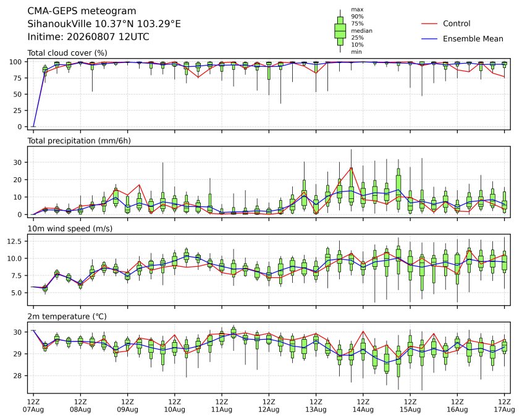Click the Total precipitation panel title
This screenshot has width=522, height=420.
(79, 141)
